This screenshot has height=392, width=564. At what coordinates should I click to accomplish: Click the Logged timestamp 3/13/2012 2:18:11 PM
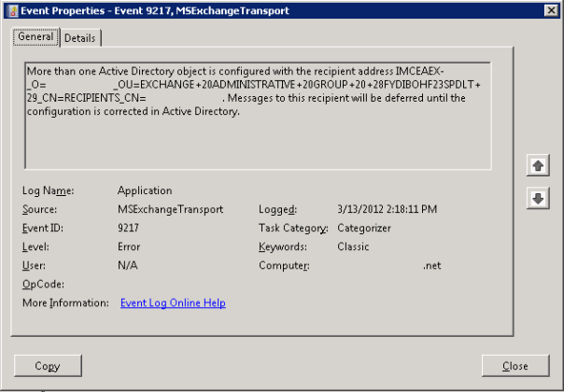(387, 210)
